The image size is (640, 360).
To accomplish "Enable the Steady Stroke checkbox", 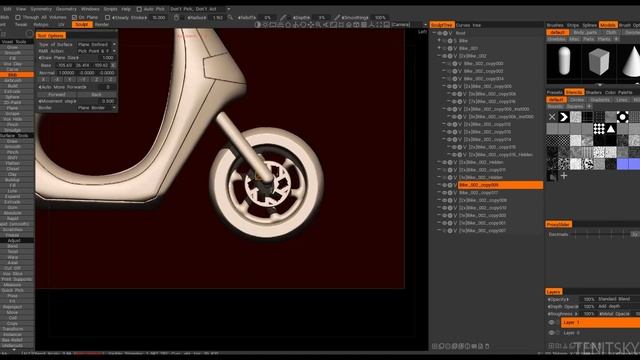I will click(x=107, y=18).
